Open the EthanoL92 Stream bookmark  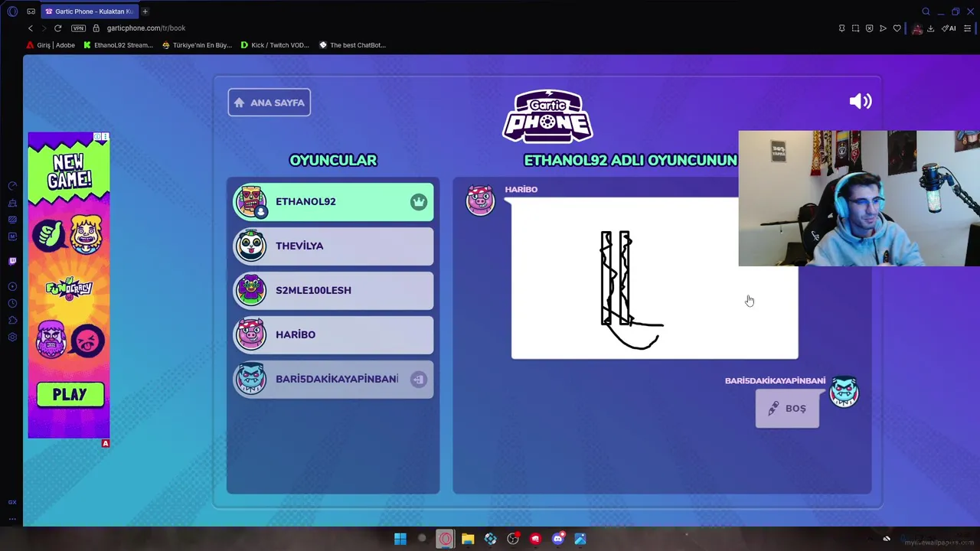point(119,45)
